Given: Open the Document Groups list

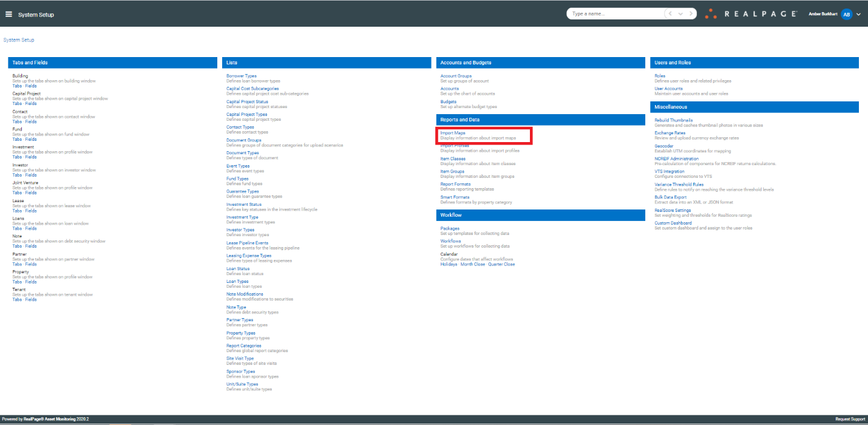Looking at the screenshot, I should (x=243, y=140).
